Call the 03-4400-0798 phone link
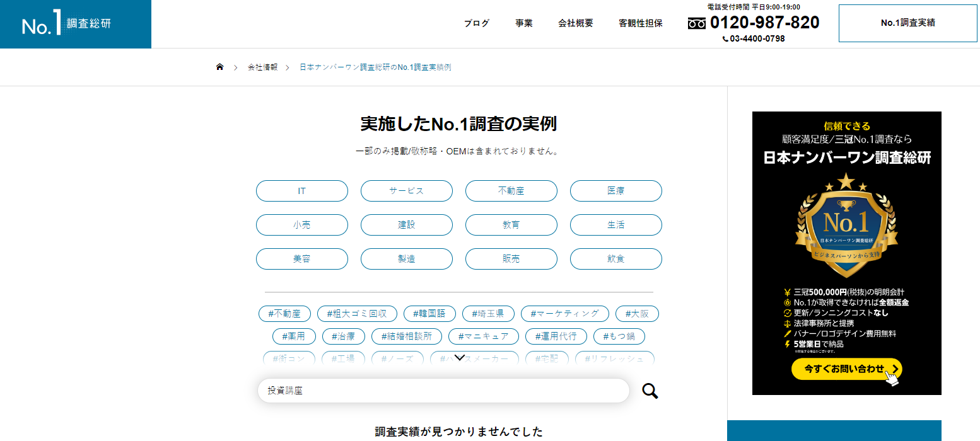The height and width of the screenshot is (441, 980). 754,38
